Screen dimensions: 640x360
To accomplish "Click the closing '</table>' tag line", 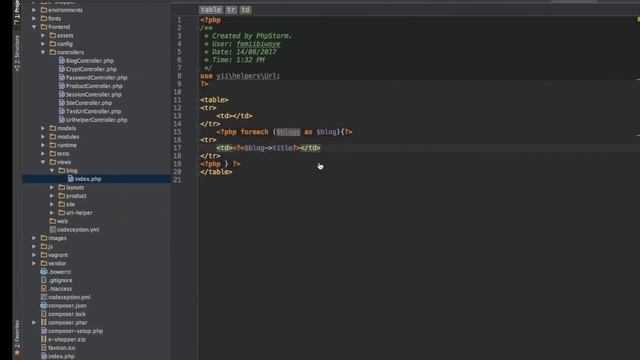I will coord(216,172).
